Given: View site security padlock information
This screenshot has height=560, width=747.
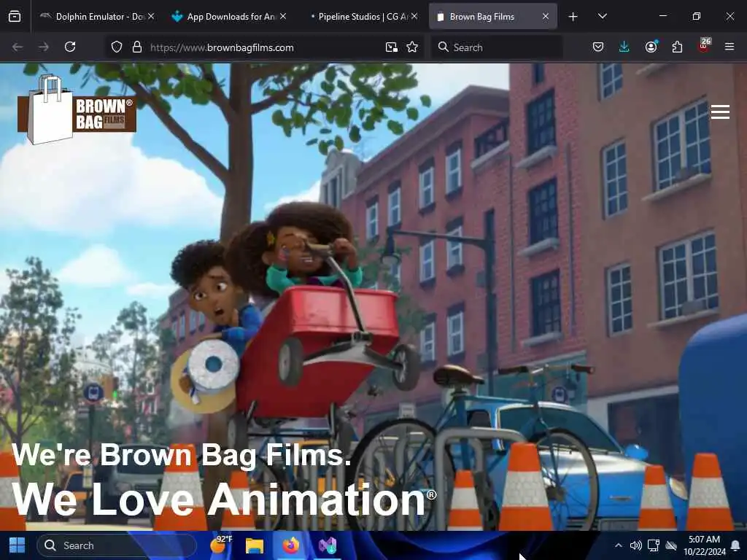Looking at the screenshot, I should tap(137, 47).
